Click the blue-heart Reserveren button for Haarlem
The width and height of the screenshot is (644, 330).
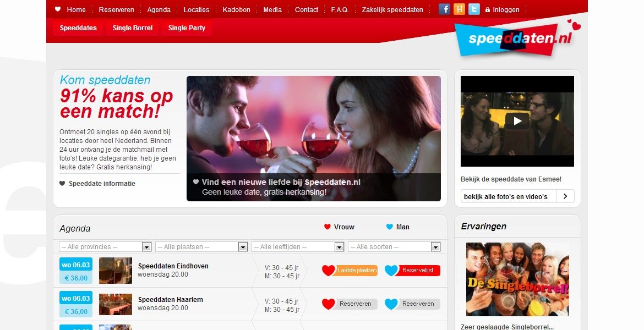(x=412, y=304)
